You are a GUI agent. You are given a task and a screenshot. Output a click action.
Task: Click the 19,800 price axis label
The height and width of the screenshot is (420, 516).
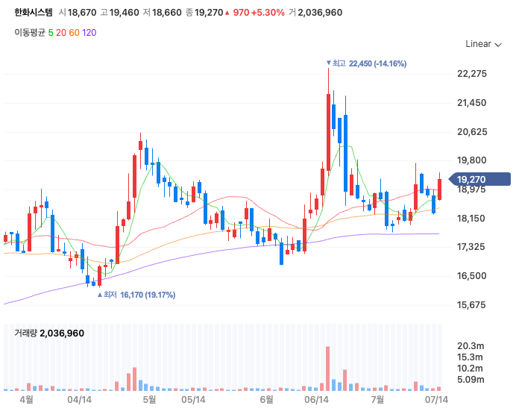click(x=471, y=160)
